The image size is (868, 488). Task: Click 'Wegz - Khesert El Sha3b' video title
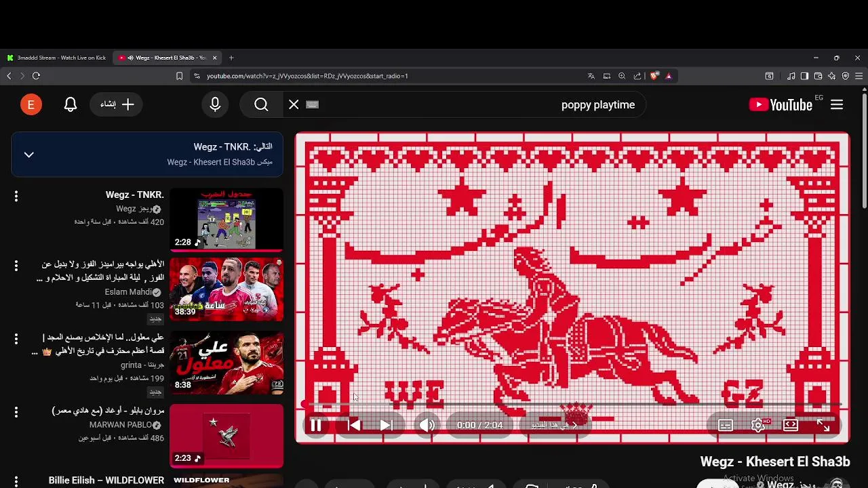775,462
